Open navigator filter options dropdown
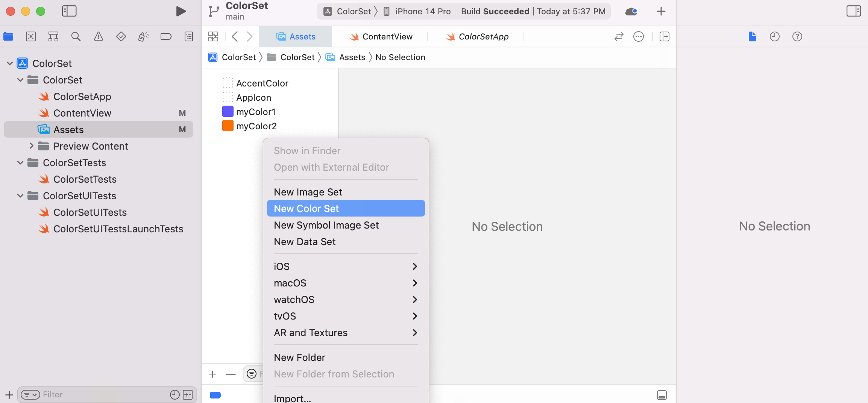 click(30, 395)
